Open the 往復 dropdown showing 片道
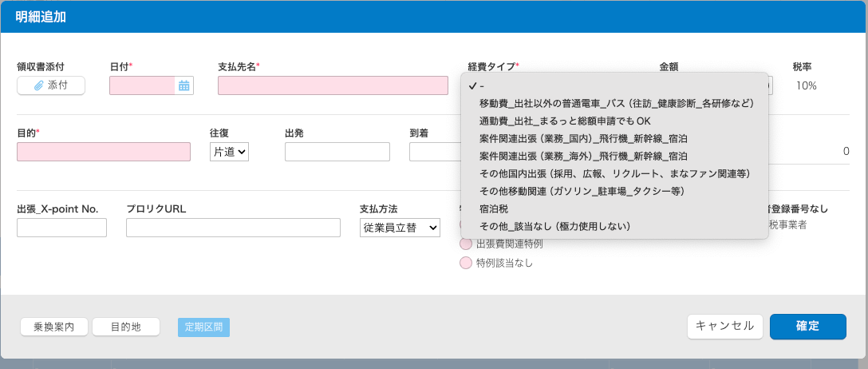The image size is (868, 369). pos(229,152)
